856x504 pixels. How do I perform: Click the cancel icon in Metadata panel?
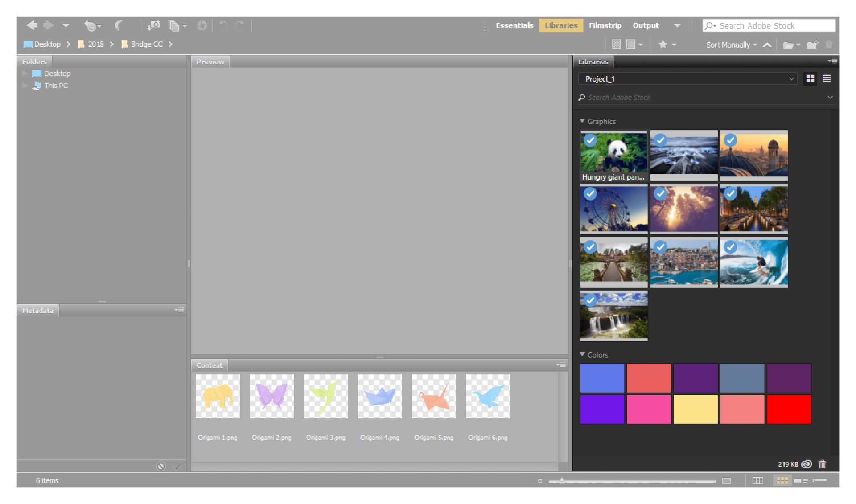(161, 466)
